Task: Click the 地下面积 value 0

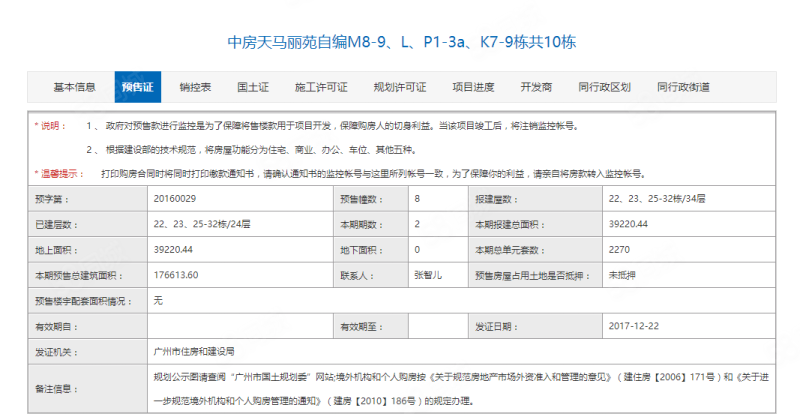Action: 417,250
